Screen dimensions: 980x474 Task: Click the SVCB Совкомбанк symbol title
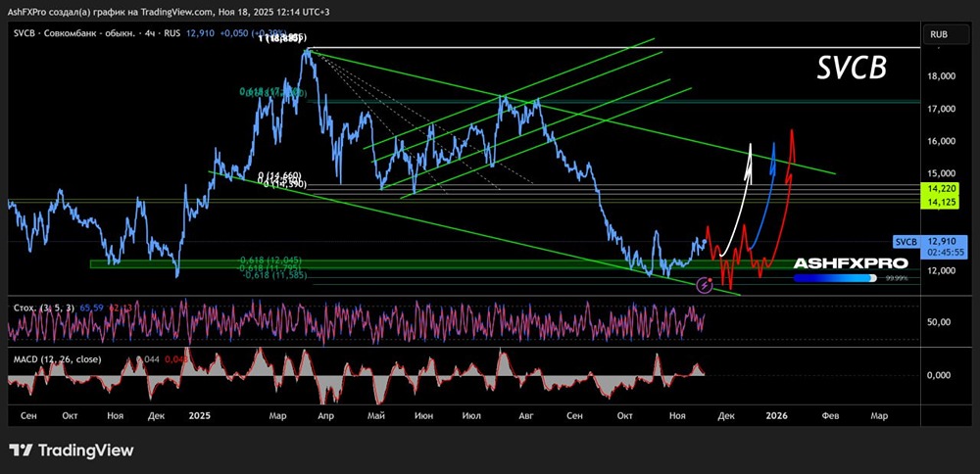[76, 32]
